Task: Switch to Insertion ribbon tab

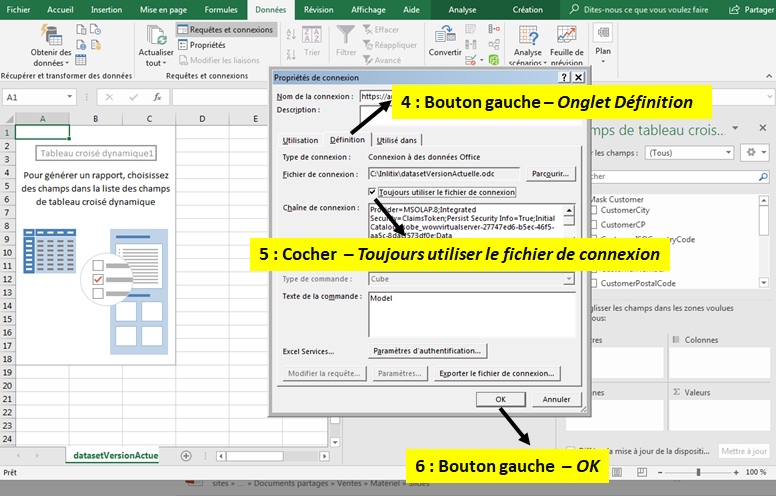Action: pyautogui.click(x=106, y=9)
